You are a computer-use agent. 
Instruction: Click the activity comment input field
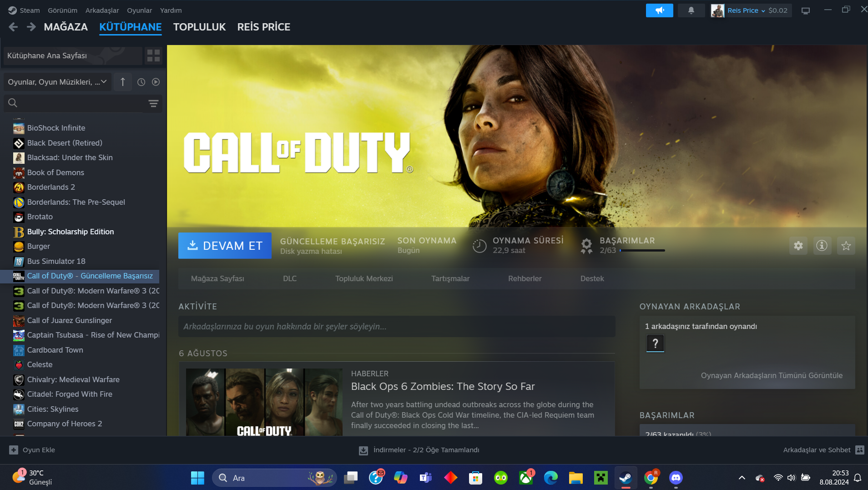397,327
